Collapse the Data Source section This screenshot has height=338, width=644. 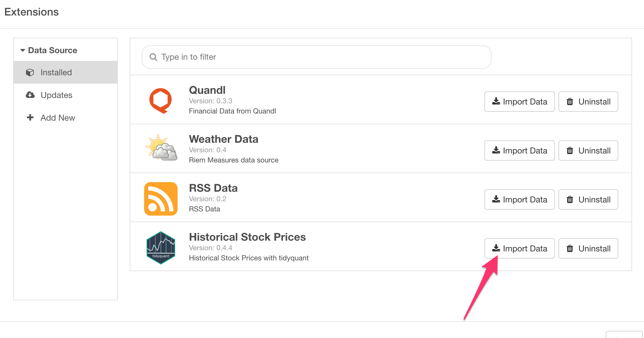[23, 50]
